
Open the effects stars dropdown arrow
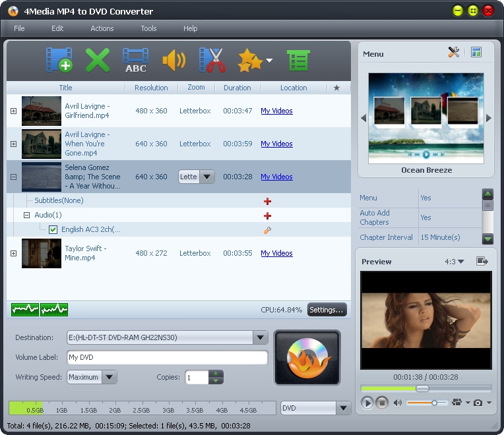coord(269,61)
